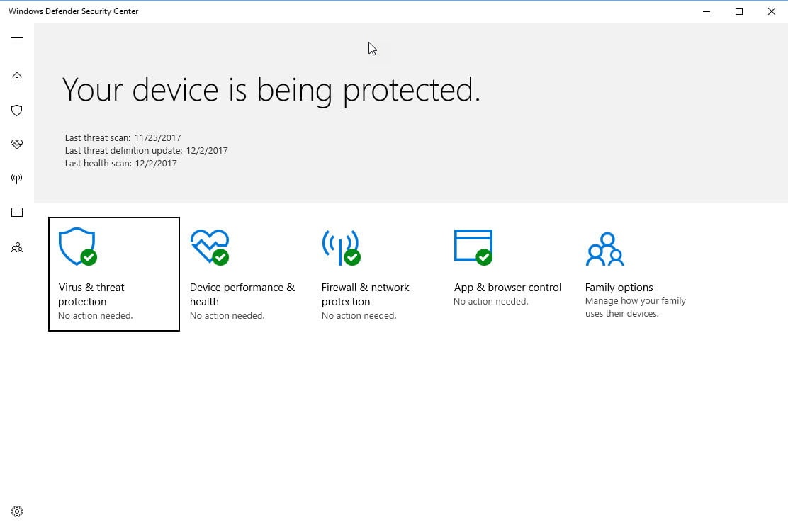Viewport: 788px width, 532px height.
Task: Click the large App & browser window icon
Action: coord(473,247)
